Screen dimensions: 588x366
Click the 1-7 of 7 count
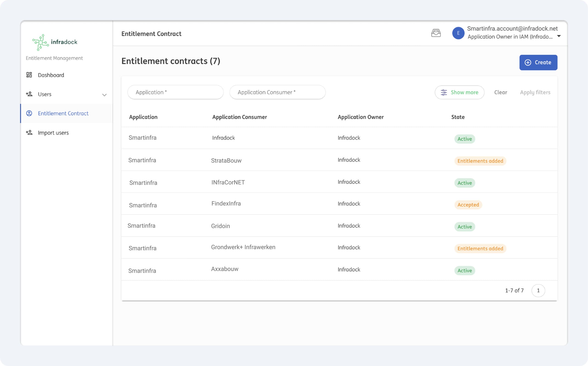[x=514, y=290]
